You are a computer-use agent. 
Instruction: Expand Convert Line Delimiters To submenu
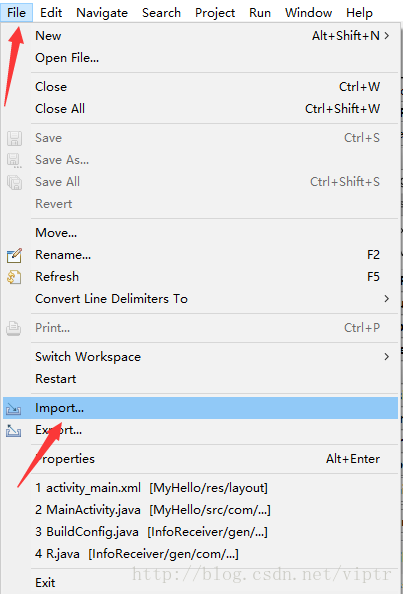(387, 299)
